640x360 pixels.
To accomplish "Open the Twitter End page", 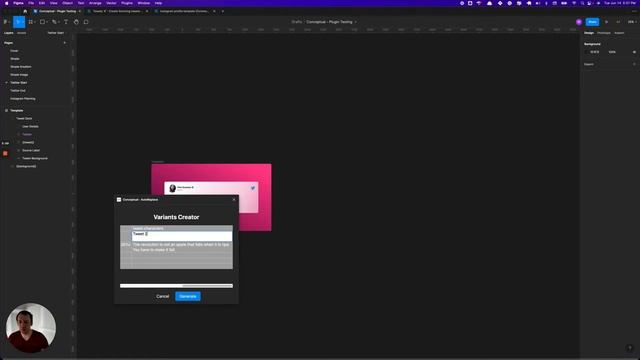I will click(18, 91).
